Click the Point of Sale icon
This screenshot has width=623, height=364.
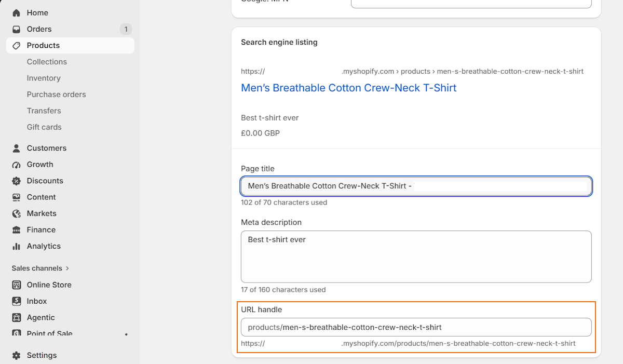pyautogui.click(x=17, y=333)
